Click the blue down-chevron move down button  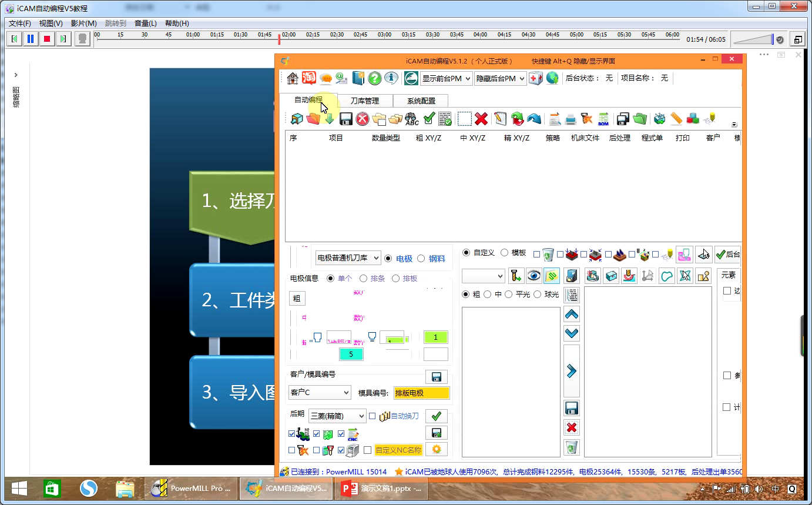tap(572, 333)
